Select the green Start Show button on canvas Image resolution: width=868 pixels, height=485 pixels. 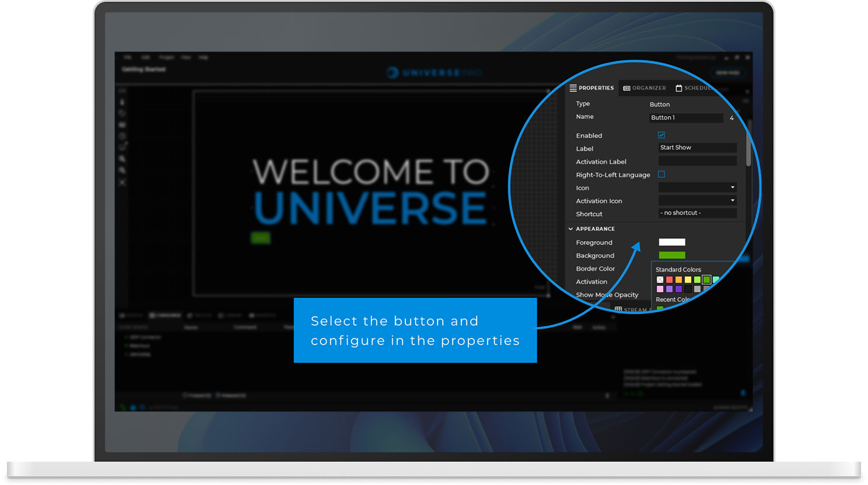[x=260, y=238]
